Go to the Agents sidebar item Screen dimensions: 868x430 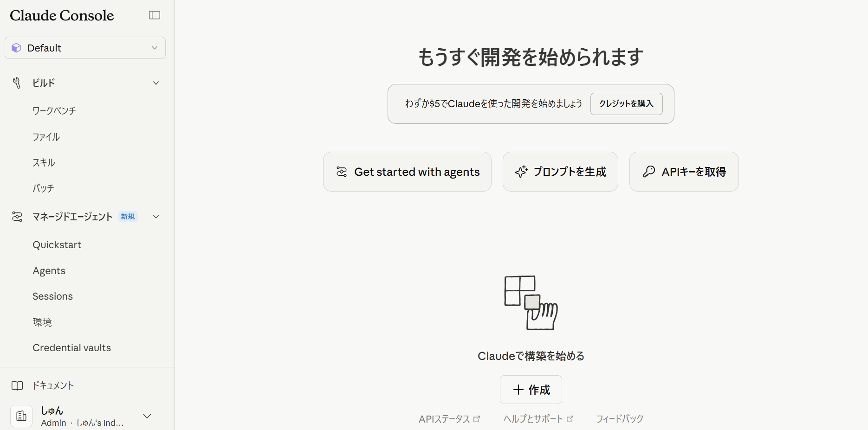click(x=49, y=271)
